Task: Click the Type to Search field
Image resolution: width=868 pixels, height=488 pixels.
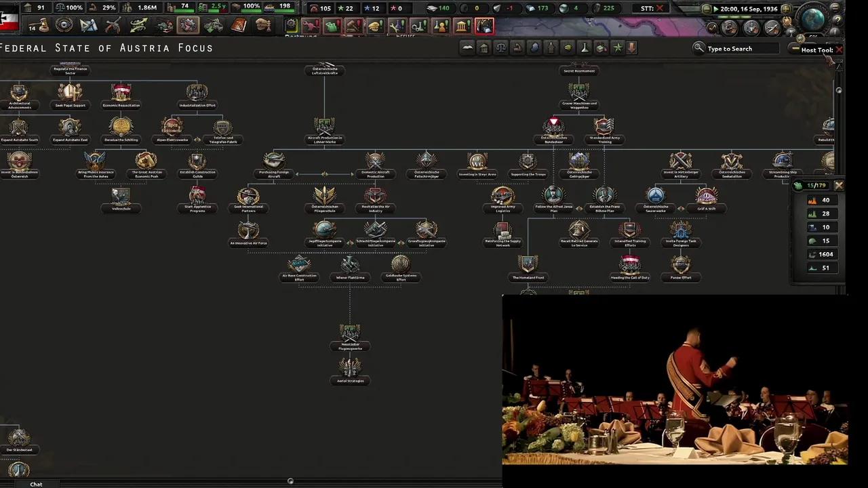Action: [x=742, y=49]
